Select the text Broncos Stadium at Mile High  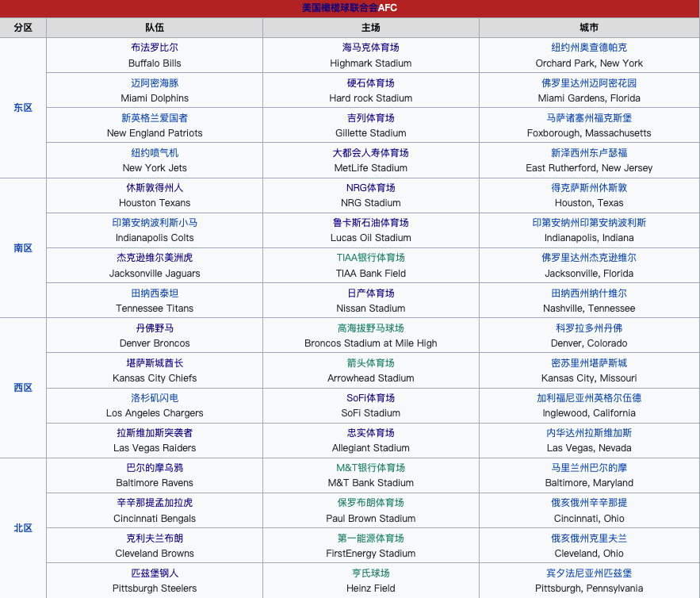[370, 343]
